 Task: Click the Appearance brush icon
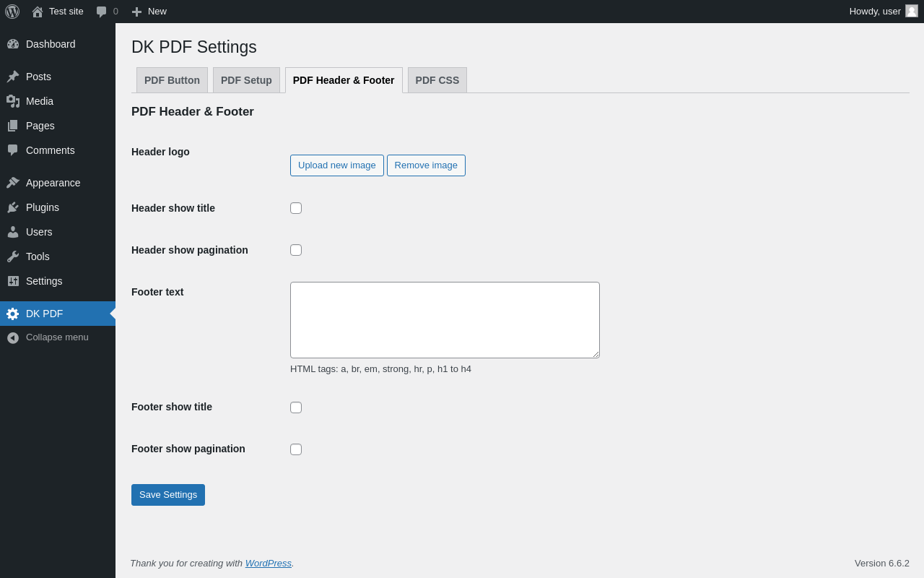coord(13,183)
